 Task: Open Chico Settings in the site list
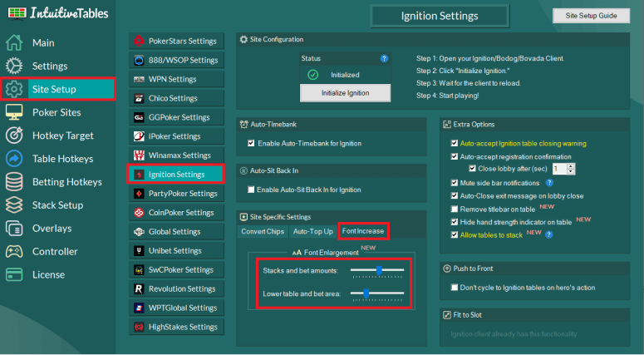(x=177, y=98)
